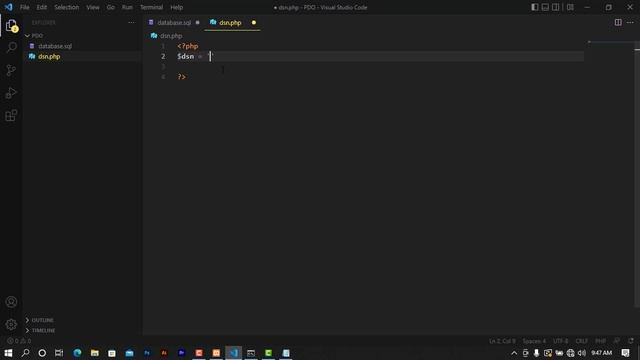
Task: Change line endings via CRLF
Action: click(582, 341)
